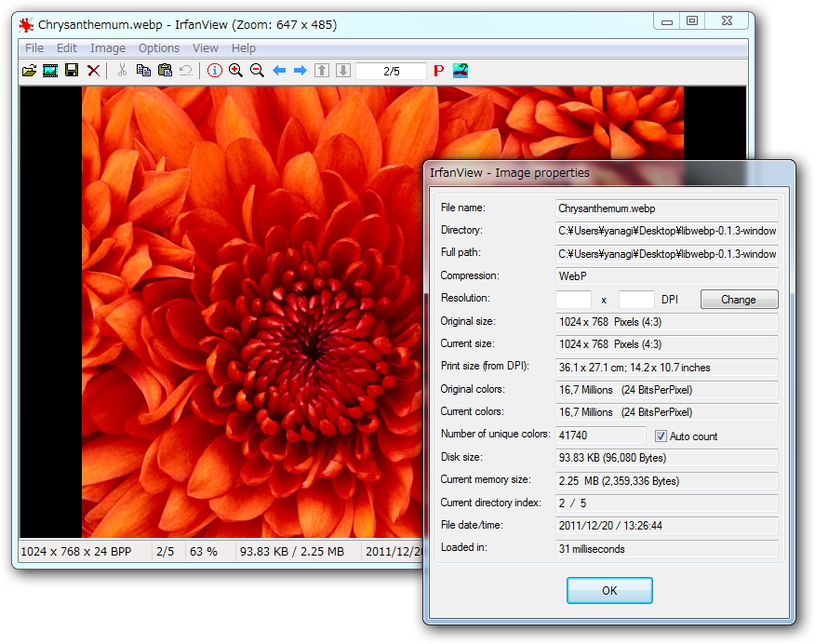This screenshot has width=815, height=644.
Task: Open the Image menu
Action: coord(108,47)
